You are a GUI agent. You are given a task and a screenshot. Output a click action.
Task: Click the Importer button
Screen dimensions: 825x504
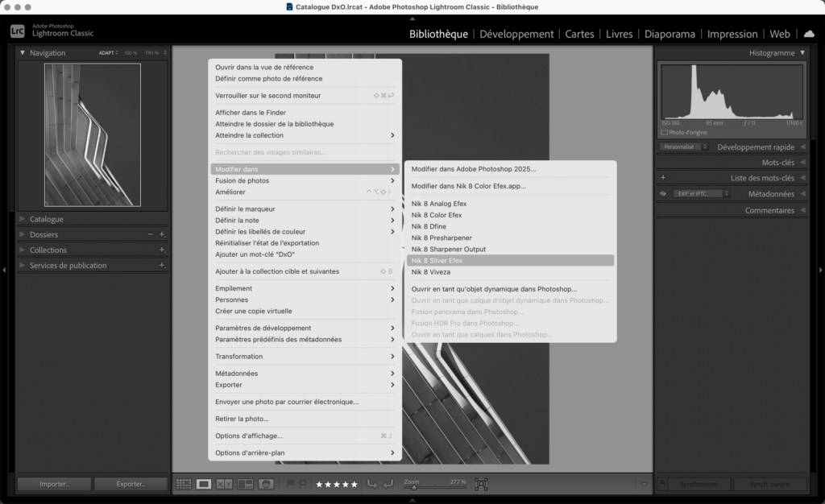pos(54,484)
